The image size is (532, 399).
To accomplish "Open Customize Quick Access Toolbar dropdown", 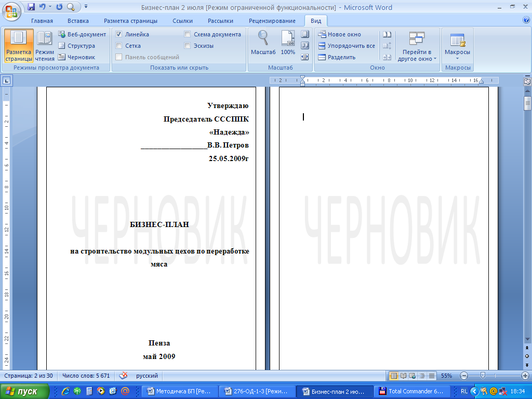I will point(86,6).
